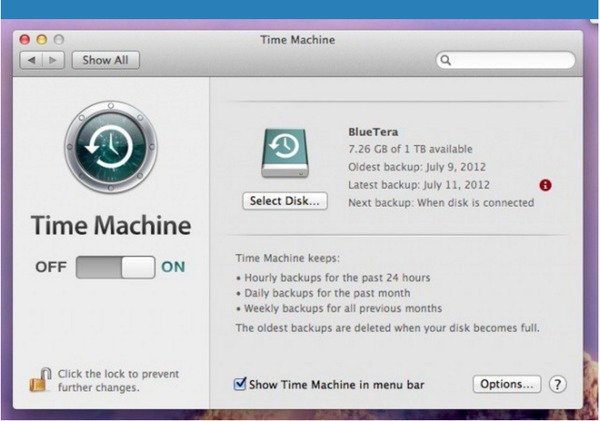Click the large Time Machine clock icon
This screenshot has width=600, height=421.
pos(111,147)
